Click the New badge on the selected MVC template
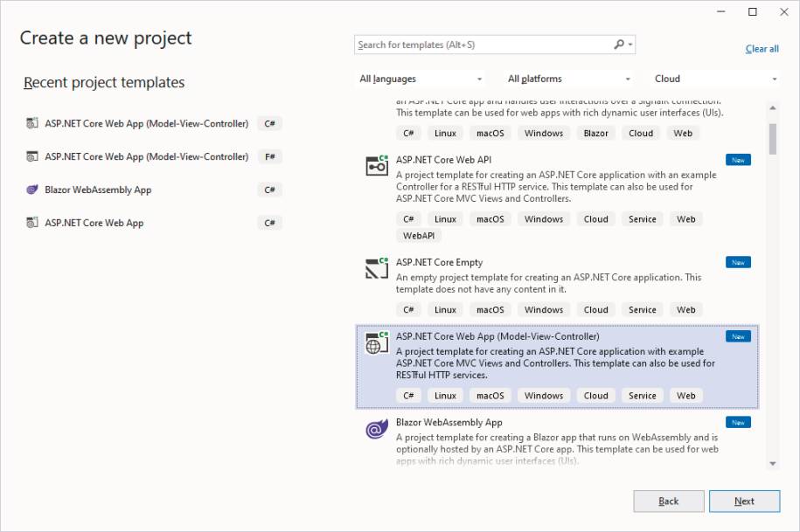 (x=738, y=336)
